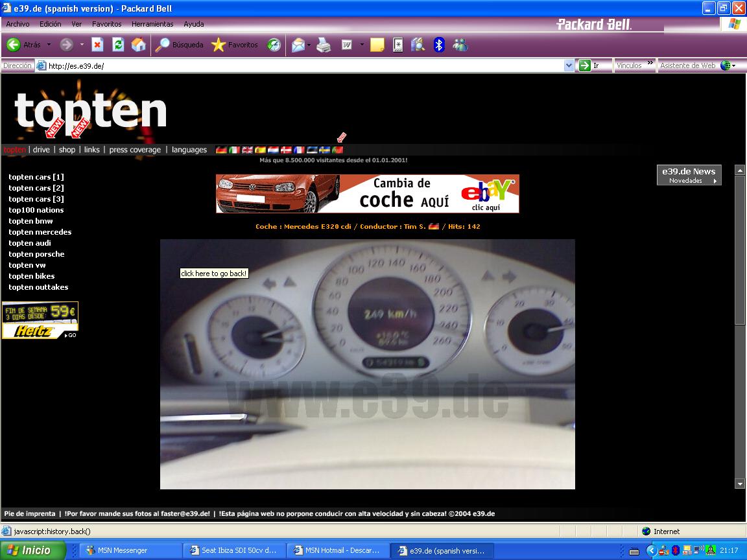This screenshot has width=747, height=560.
Task: Click the notepad asterisk toolbar icon
Action: [397, 45]
